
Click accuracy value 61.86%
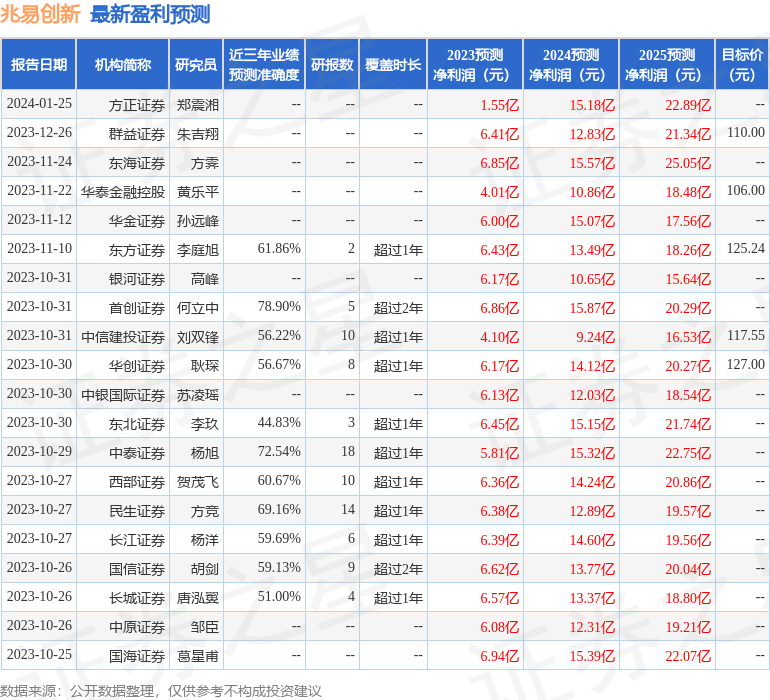(279, 249)
